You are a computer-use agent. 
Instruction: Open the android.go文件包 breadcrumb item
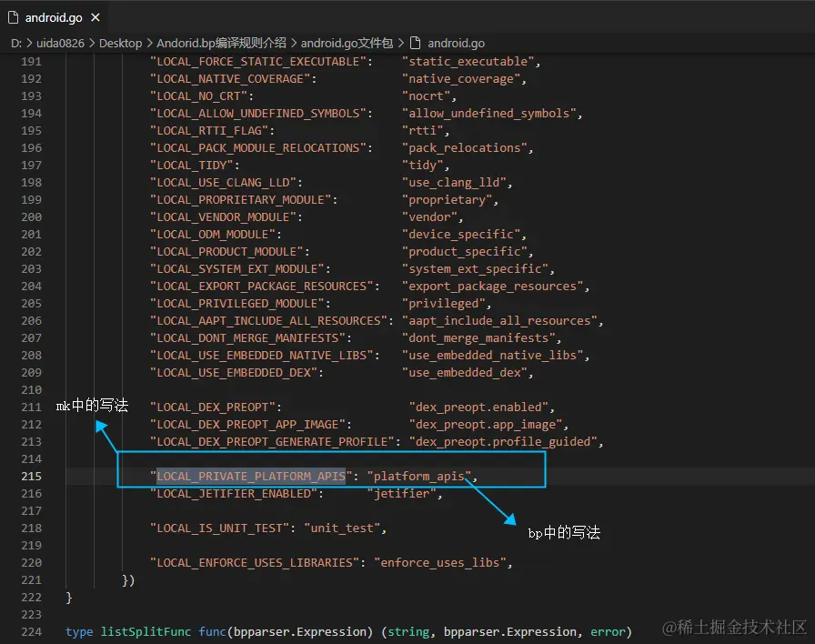(x=347, y=43)
